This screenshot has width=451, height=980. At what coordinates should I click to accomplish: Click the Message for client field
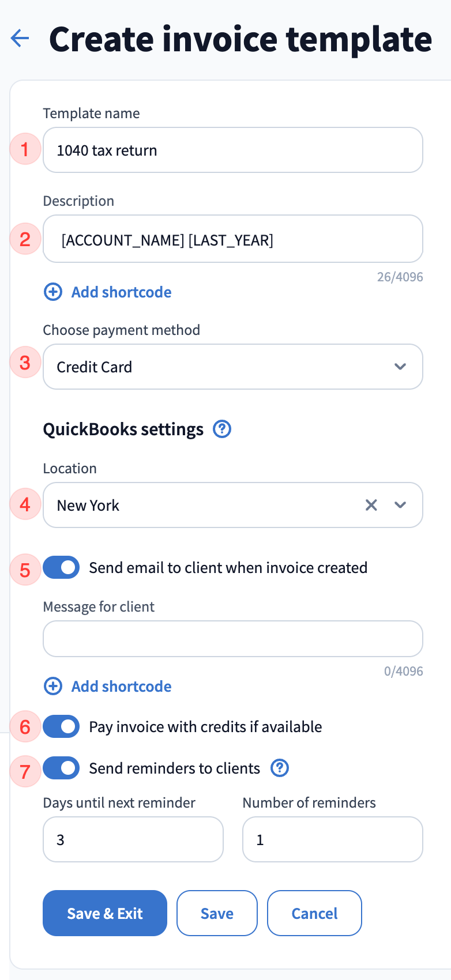(232, 639)
